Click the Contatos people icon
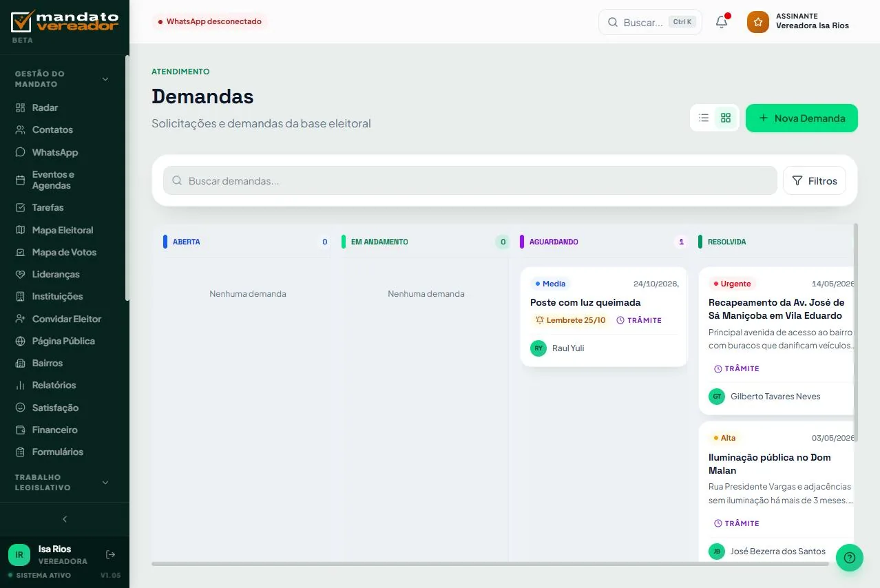Image resolution: width=880 pixels, height=588 pixels. (20, 129)
